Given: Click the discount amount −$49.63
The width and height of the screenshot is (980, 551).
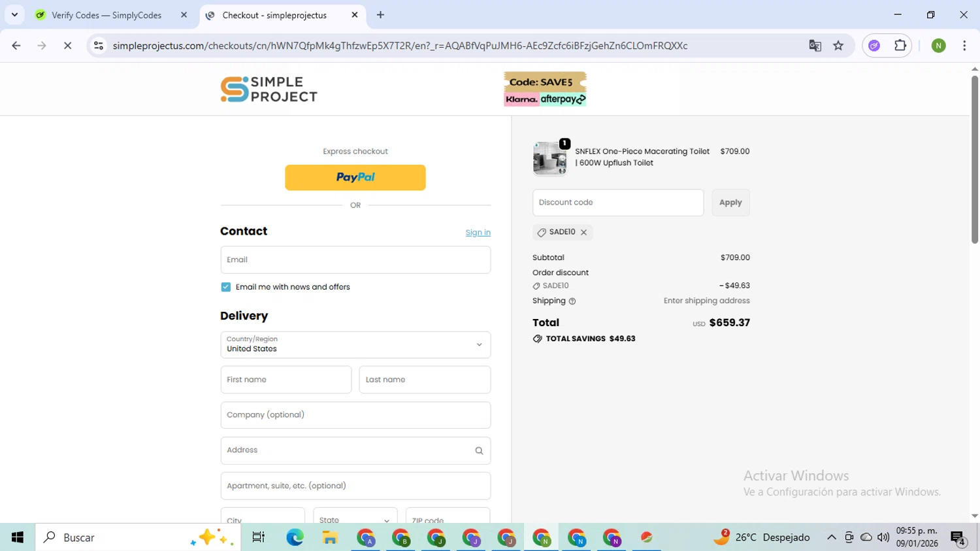Looking at the screenshot, I should (x=734, y=286).
